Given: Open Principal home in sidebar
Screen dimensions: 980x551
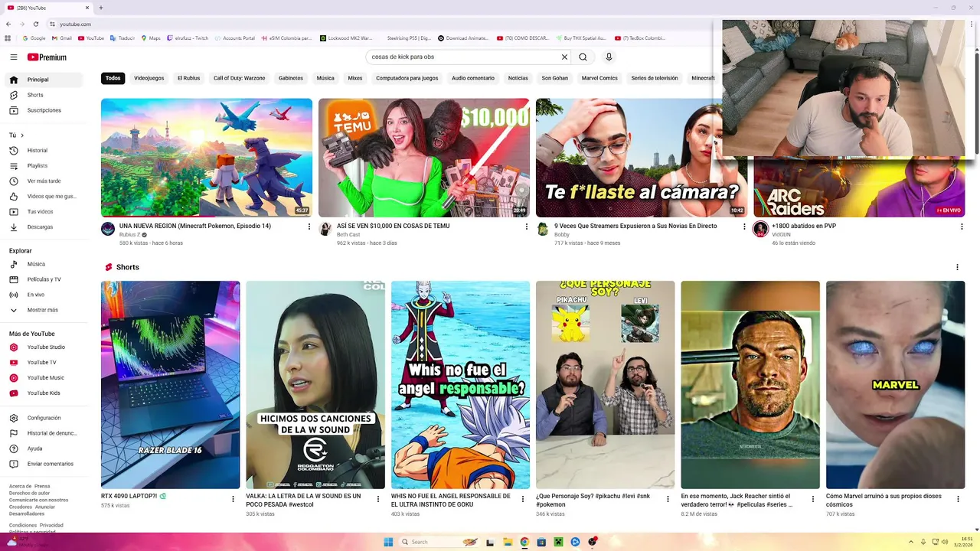Looking at the screenshot, I should click(x=44, y=80).
